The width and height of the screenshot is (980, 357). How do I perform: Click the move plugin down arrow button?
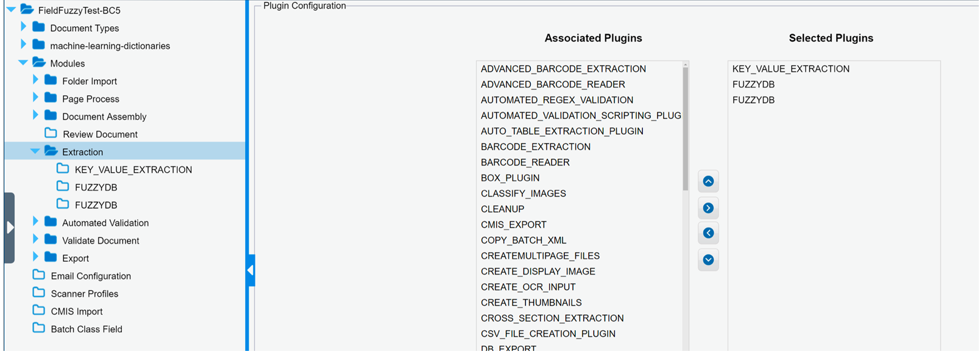click(708, 260)
